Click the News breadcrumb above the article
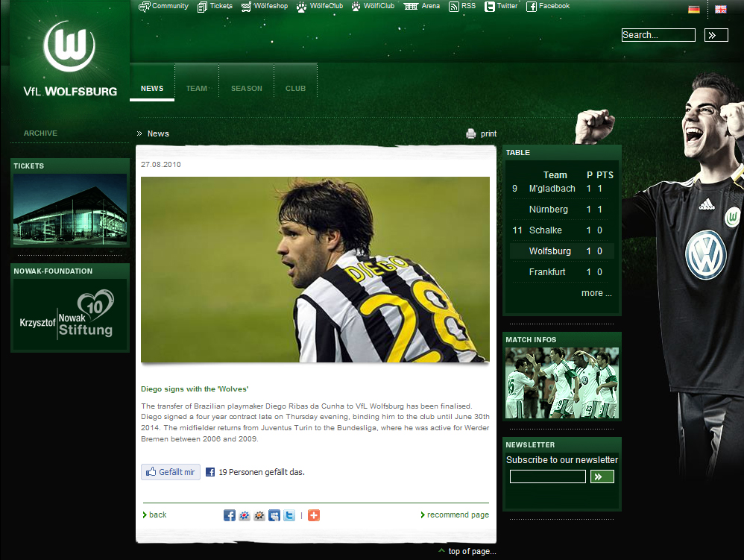This screenshot has width=744, height=560. coord(158,133)
